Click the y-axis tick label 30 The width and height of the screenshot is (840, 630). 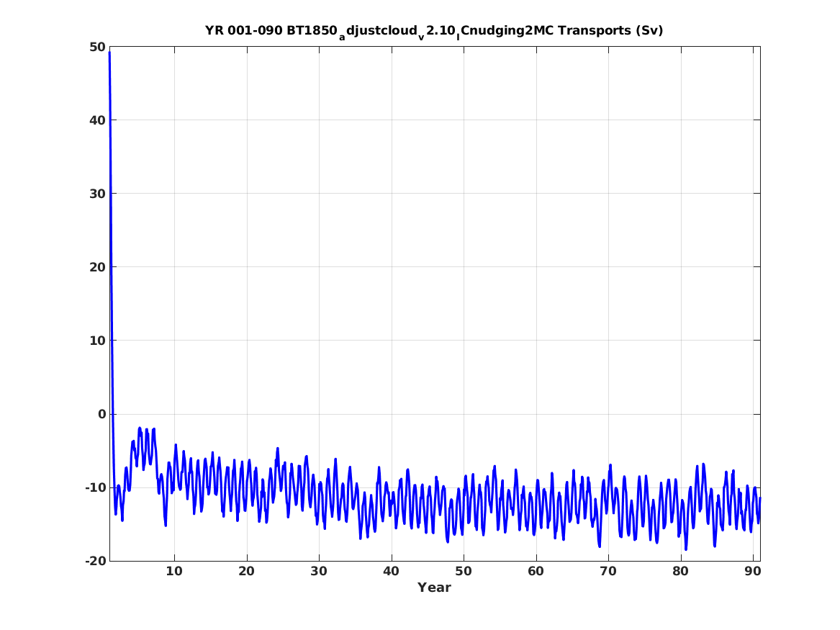pos(97,194)
